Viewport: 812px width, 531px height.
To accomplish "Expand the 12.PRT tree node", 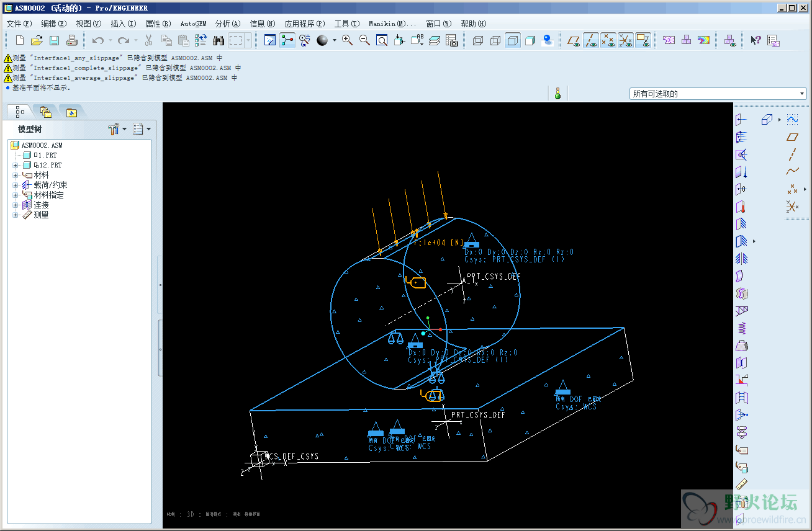I will coord(15,165).
